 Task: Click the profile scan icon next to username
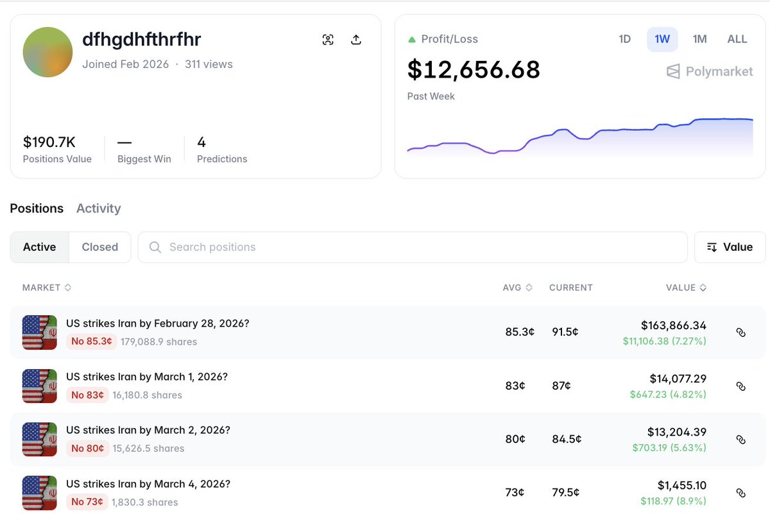pyautogui.click(x=328, y=40)
